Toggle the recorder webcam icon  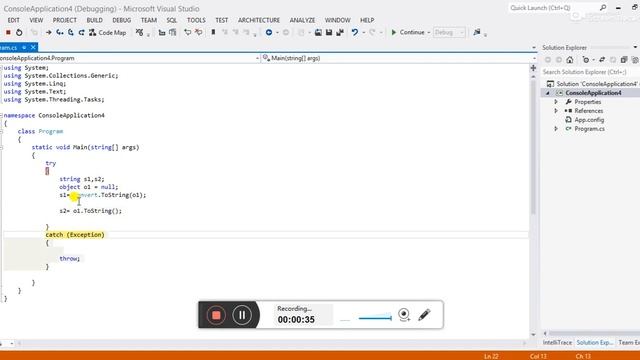pyautogui.click(x=404, y=315)
